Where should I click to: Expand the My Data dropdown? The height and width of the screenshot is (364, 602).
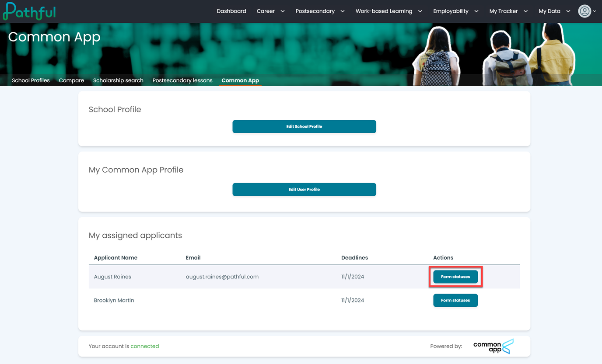[555, 11]
